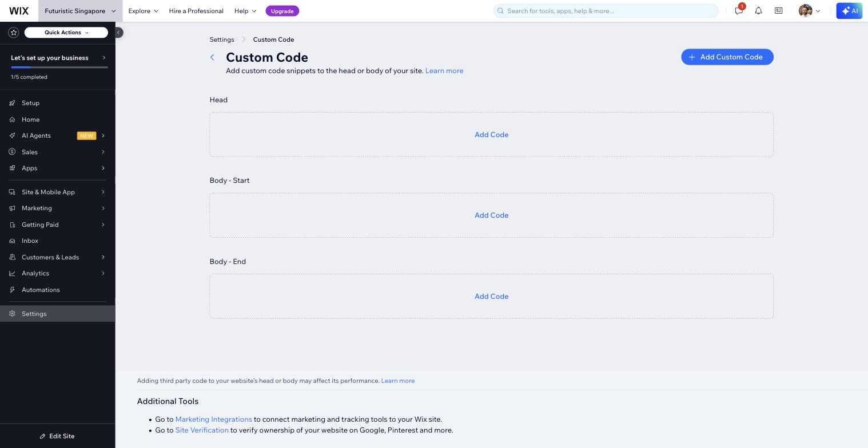This screenshot has height=448, width=868.
Task: Click Learn more about third party code
Action: [x=398, y=381]
